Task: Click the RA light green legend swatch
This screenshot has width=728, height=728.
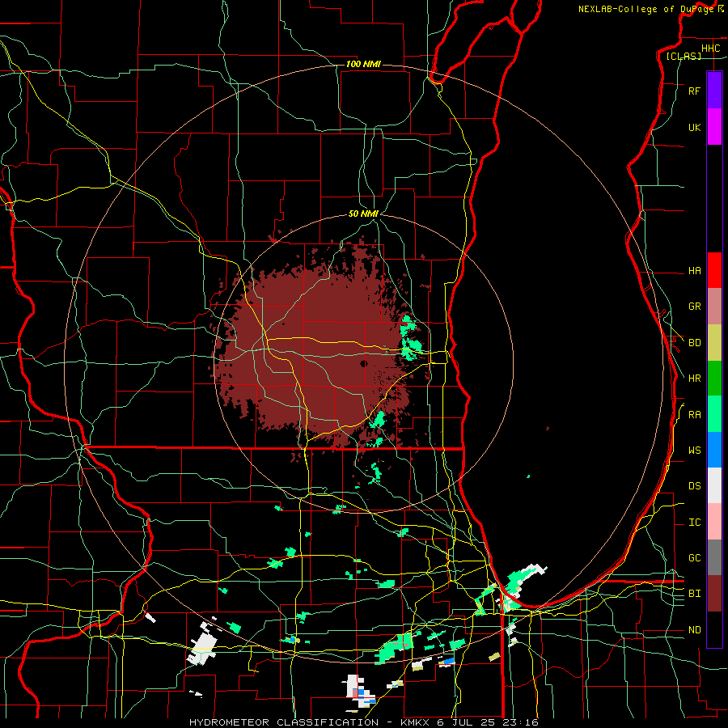Action: pos(714,414)
